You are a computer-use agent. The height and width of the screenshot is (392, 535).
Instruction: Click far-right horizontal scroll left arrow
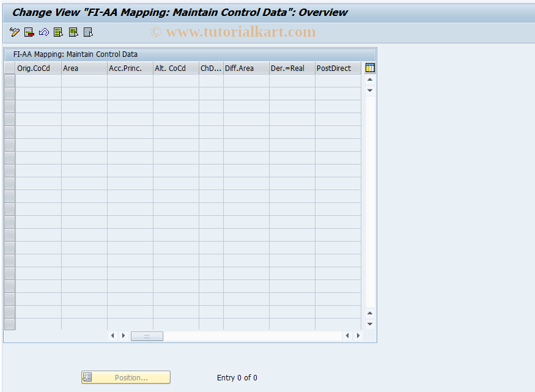(347, 336)
